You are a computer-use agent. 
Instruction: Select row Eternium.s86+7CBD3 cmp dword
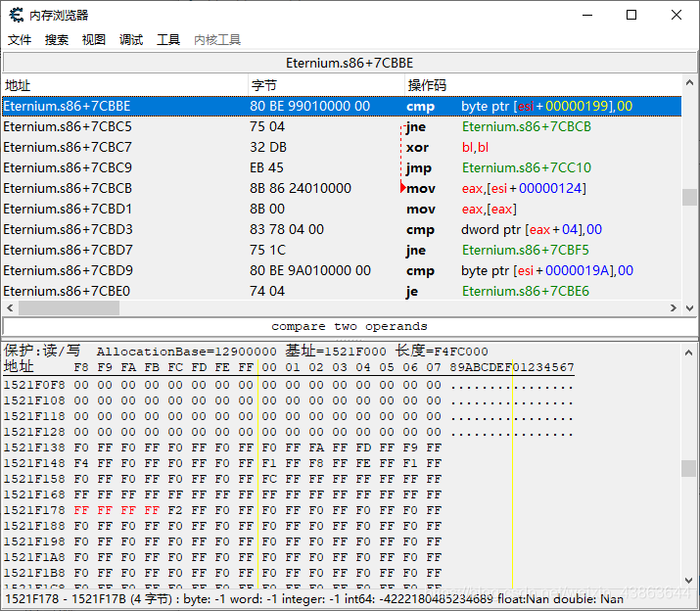[x=342, y=229]
